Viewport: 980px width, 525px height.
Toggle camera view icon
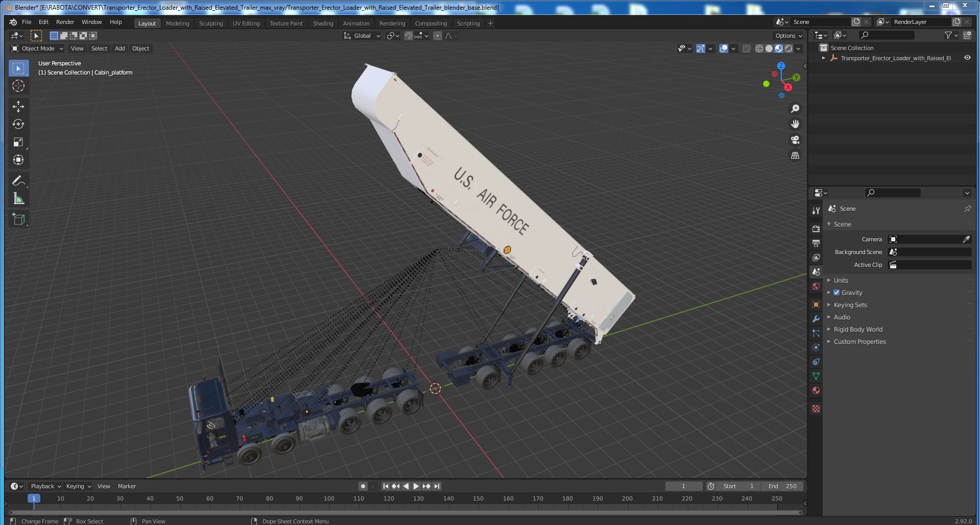[795, 140]
